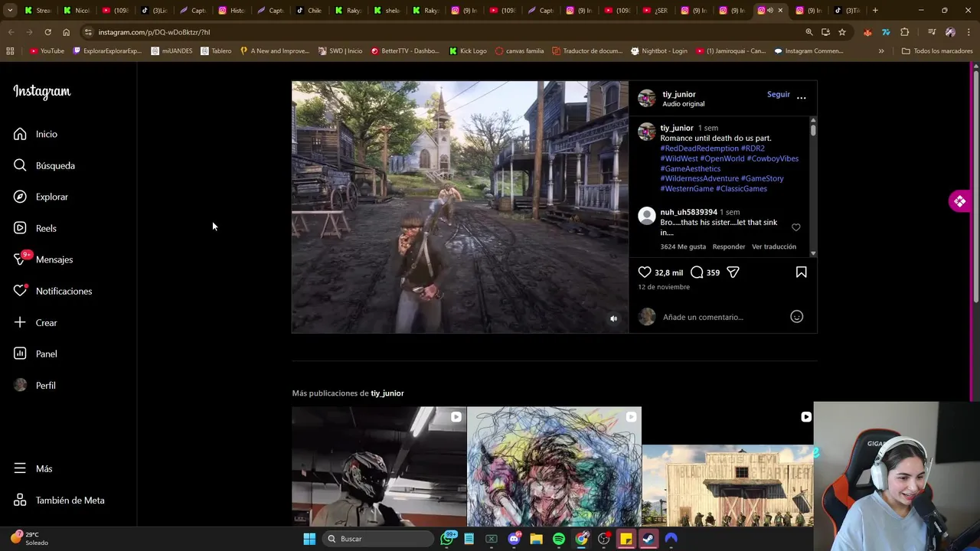Click the Windows Start button

(309, 539)
